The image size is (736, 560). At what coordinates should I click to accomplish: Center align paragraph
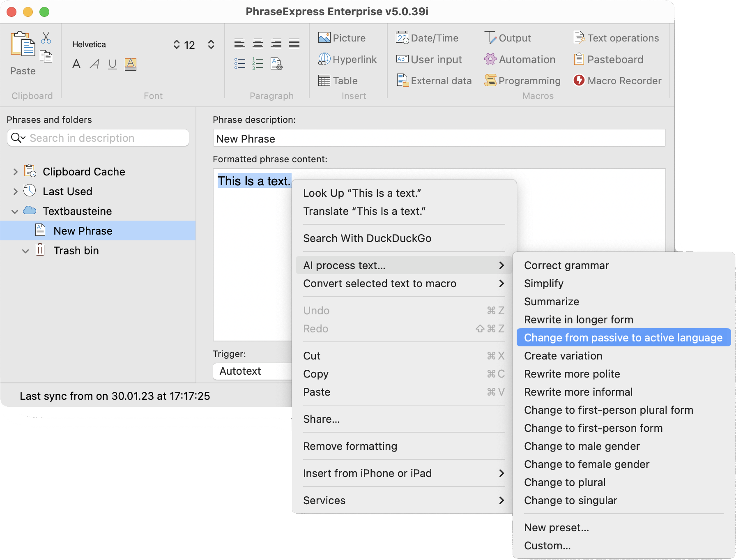point(258,44)
